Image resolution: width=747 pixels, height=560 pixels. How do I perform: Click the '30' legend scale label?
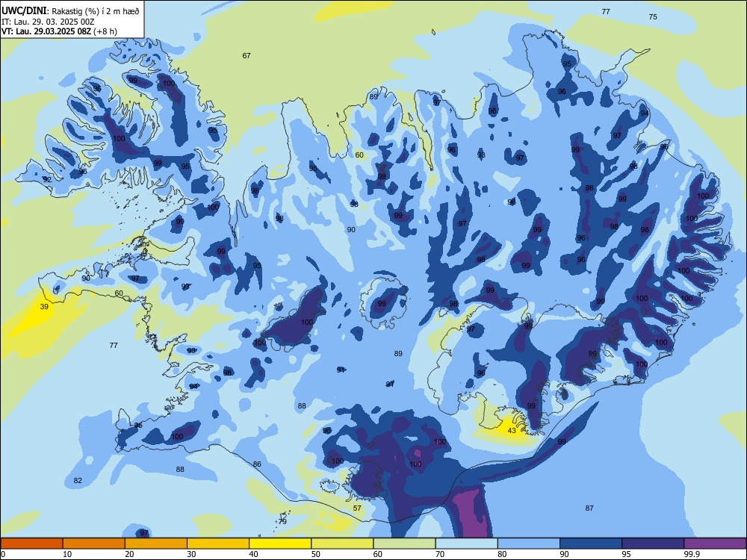[191, 554]
